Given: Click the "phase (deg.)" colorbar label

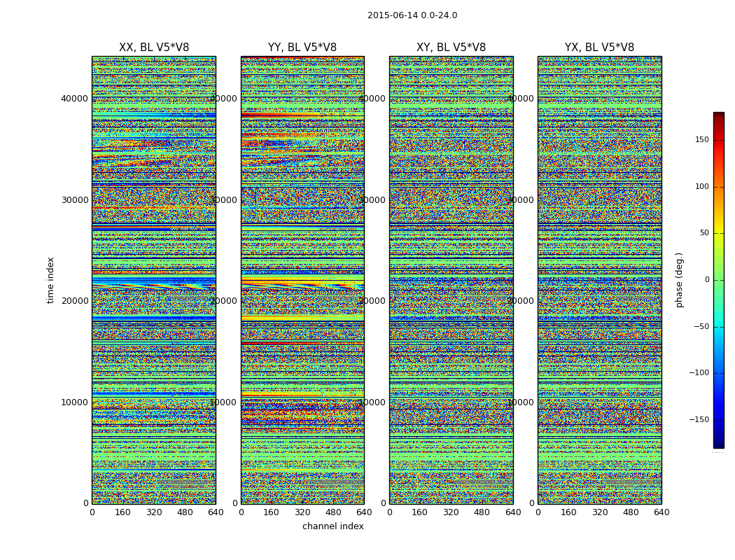Looking at the screenshot, I should (x=679, y=280).
